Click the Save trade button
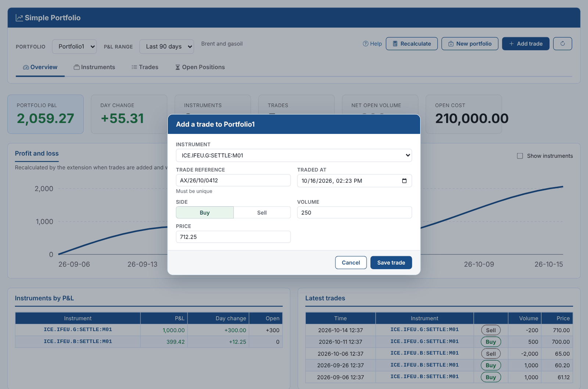 [x=391, y=263]
